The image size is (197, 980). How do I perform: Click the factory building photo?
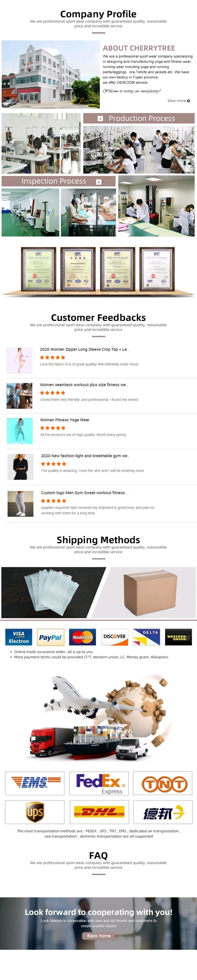51,74
